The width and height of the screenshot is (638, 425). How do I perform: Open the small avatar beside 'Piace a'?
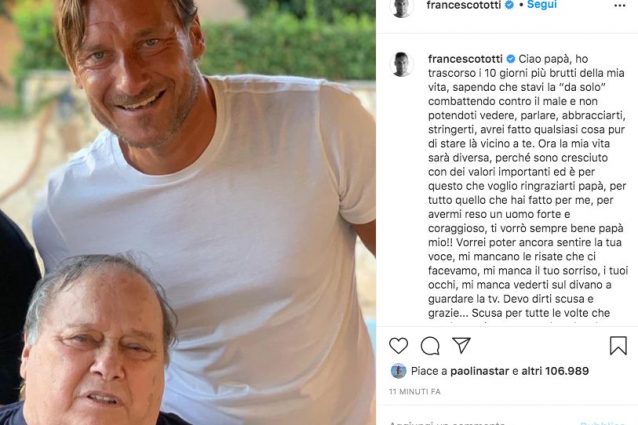(x=398, y=371)
